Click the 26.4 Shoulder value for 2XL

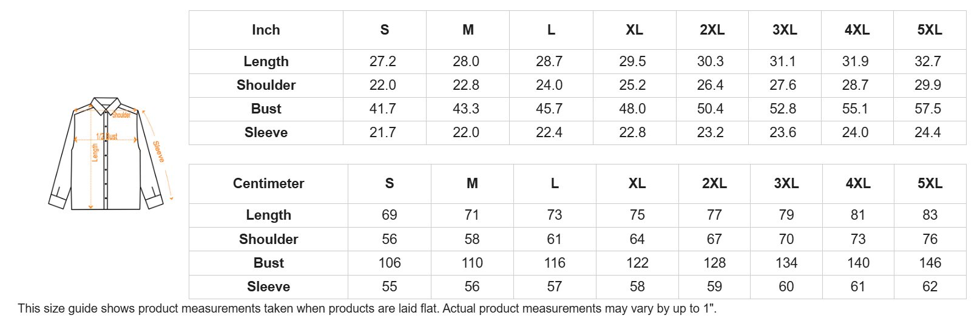pos(711,85)
